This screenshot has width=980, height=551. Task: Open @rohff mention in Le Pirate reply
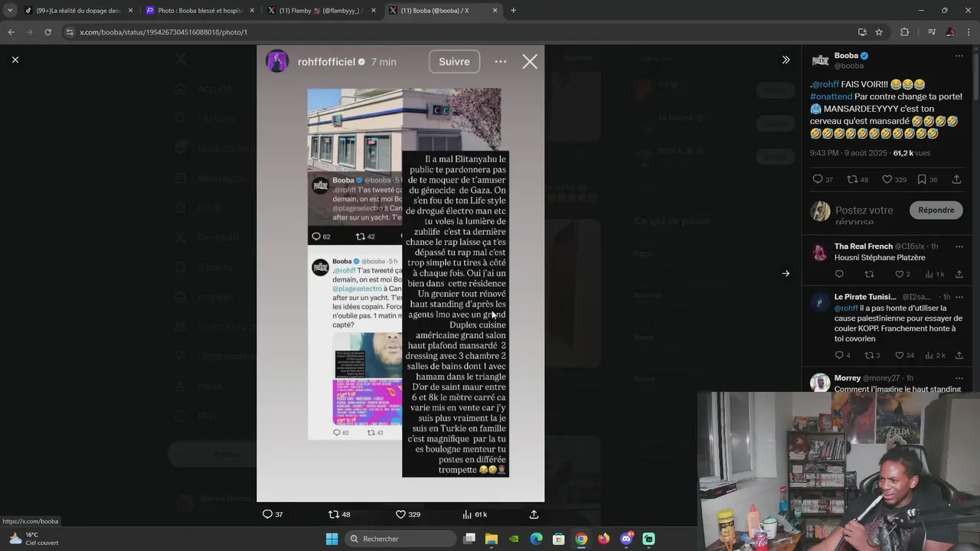846,308
